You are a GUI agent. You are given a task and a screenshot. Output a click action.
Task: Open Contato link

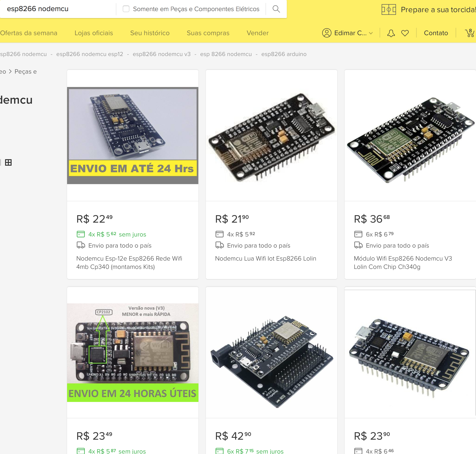pyautogui.click(x=436, y=33)
